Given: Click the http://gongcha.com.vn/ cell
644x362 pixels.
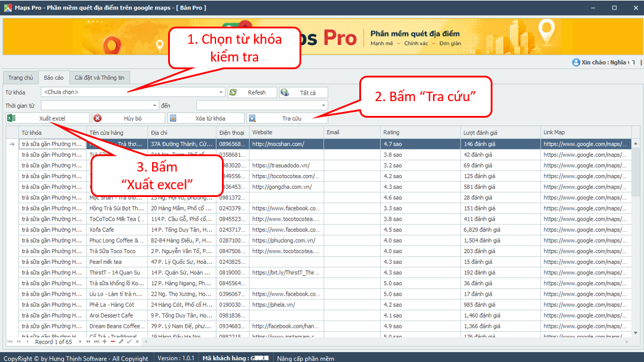Looking at the screenshot, I should pos(286,187).
